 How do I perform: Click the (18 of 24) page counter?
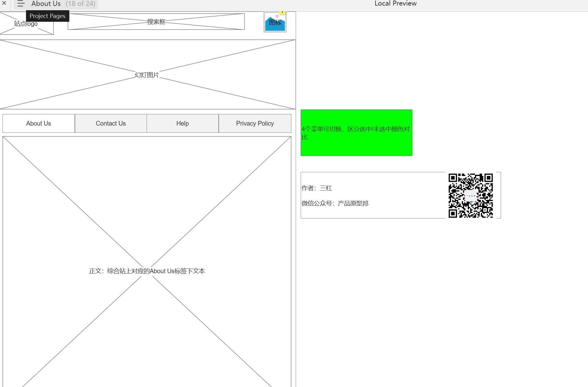point(80,4)
